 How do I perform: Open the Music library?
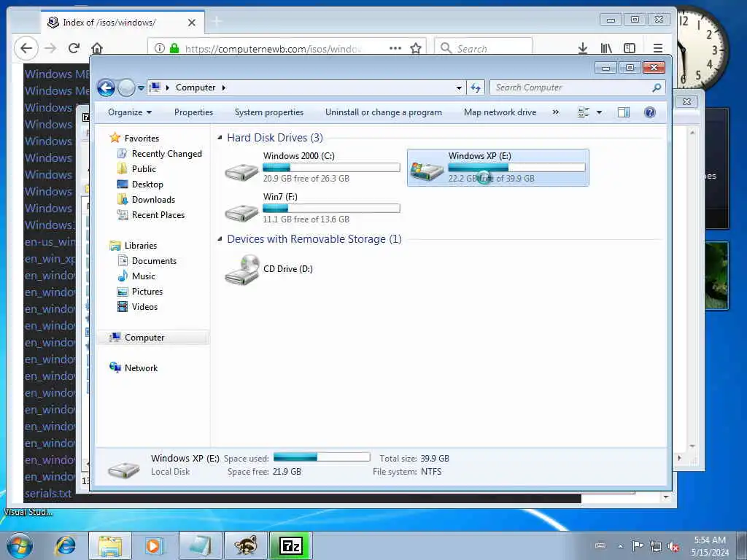(x=144, y=276)
